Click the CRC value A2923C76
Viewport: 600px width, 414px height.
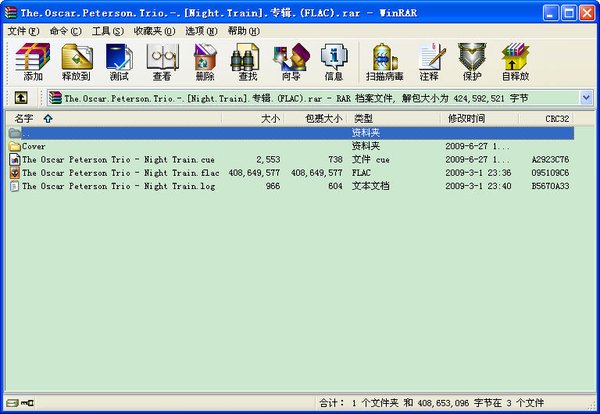[550, 160]
